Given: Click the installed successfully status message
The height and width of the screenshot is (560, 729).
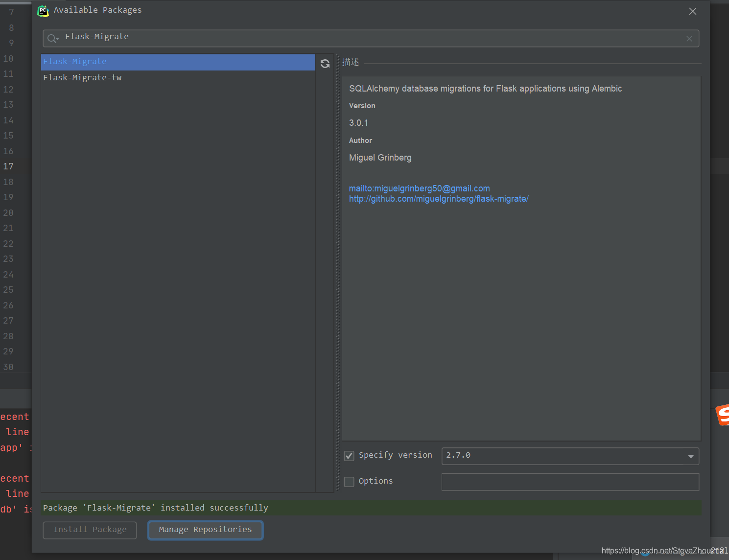Looking at the screenshot, I should pos(156,508).
